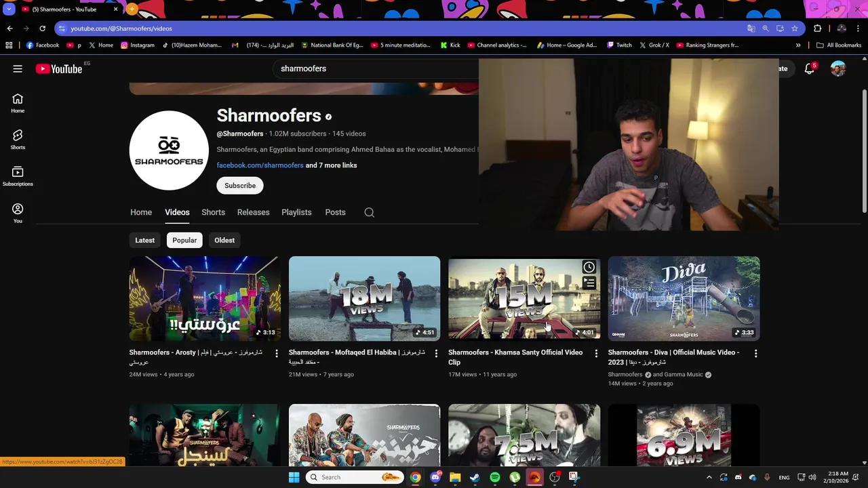Open the browser Extensions puzzle icon

[x=818, y=28]
